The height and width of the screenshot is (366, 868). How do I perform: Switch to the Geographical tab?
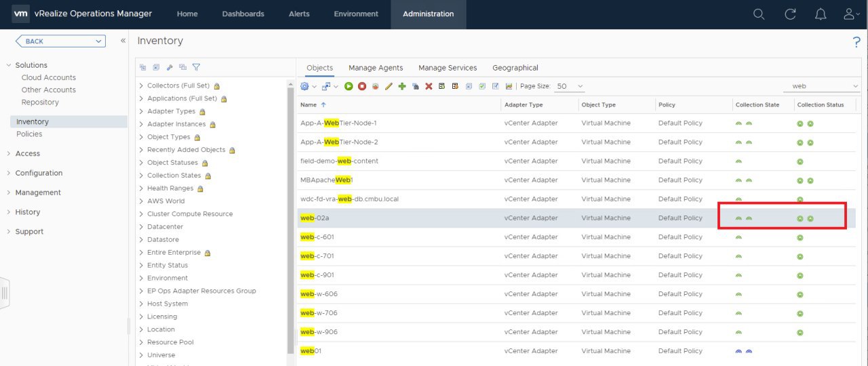515,68
